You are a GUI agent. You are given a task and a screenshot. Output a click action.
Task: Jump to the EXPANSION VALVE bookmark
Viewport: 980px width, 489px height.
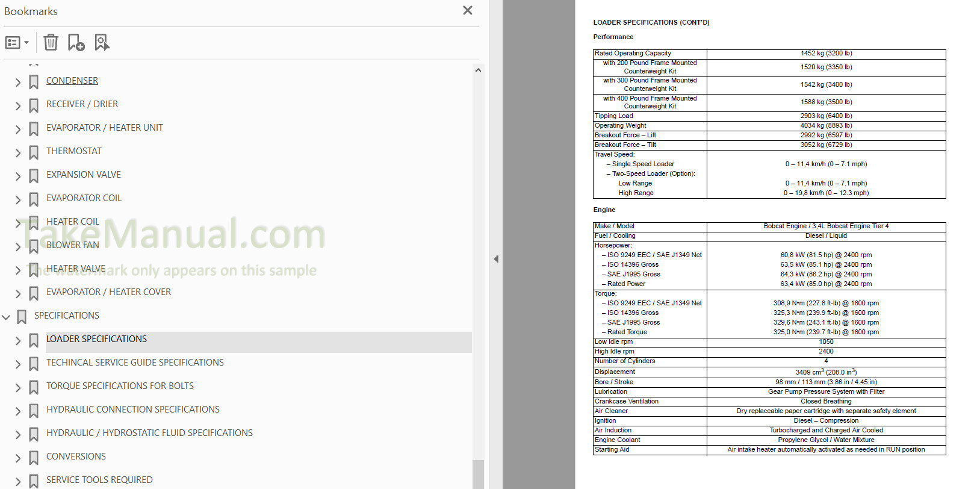(x=84, y=175)
